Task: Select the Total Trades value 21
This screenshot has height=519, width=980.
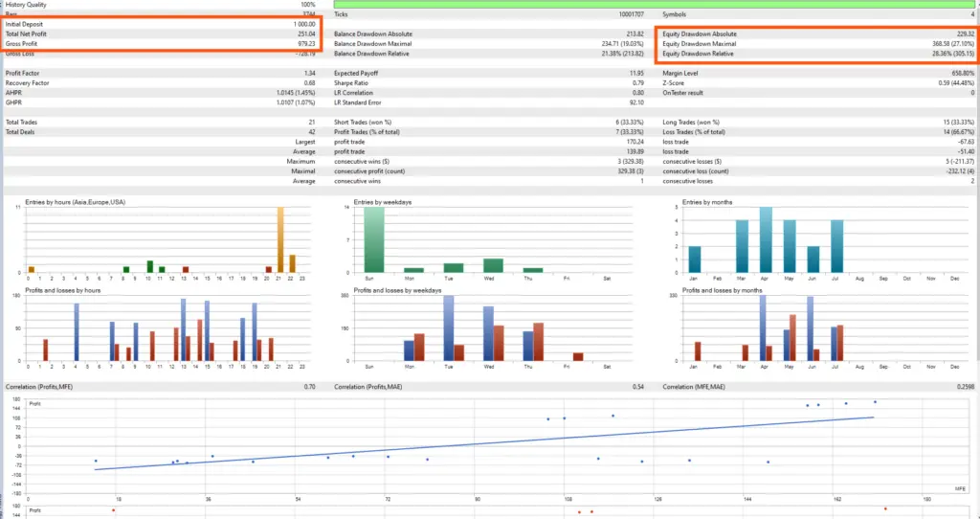Action: (313, 123)
